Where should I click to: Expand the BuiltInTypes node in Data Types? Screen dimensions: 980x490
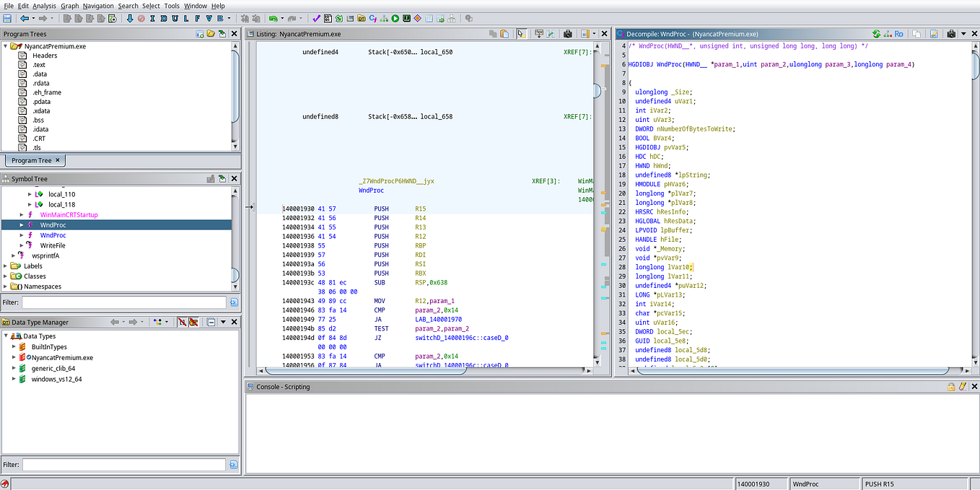tap(14, 347)
